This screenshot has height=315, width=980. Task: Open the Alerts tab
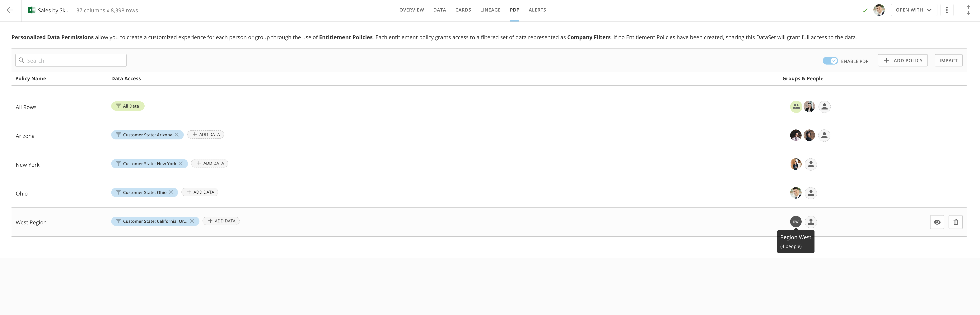(x=537, y=10)
